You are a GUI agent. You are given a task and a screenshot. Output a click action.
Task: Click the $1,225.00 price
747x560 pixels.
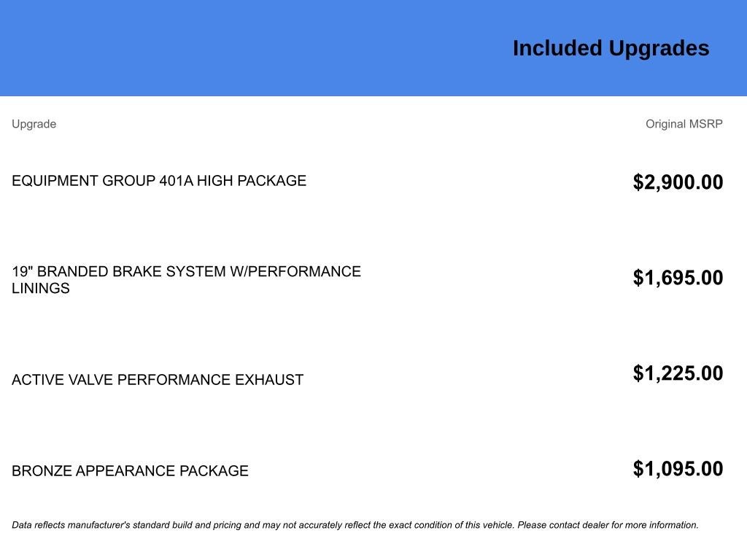click(x=678, y=373)
